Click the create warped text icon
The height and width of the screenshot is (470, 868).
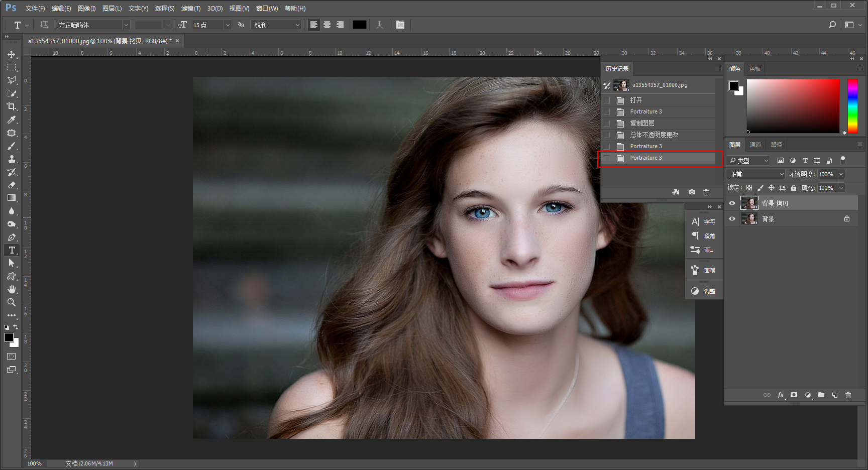(380, 25)
